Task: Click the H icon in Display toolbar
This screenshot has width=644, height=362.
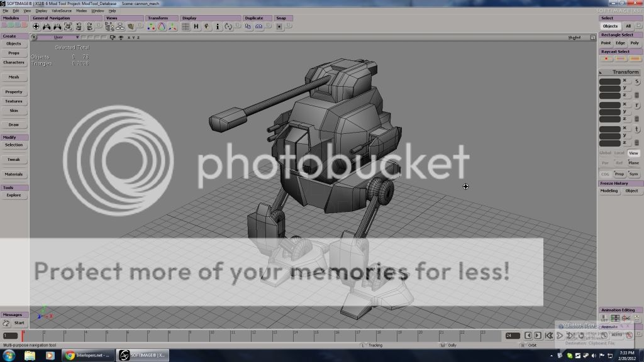Action: pyautogui.click(x=196, y=26)
